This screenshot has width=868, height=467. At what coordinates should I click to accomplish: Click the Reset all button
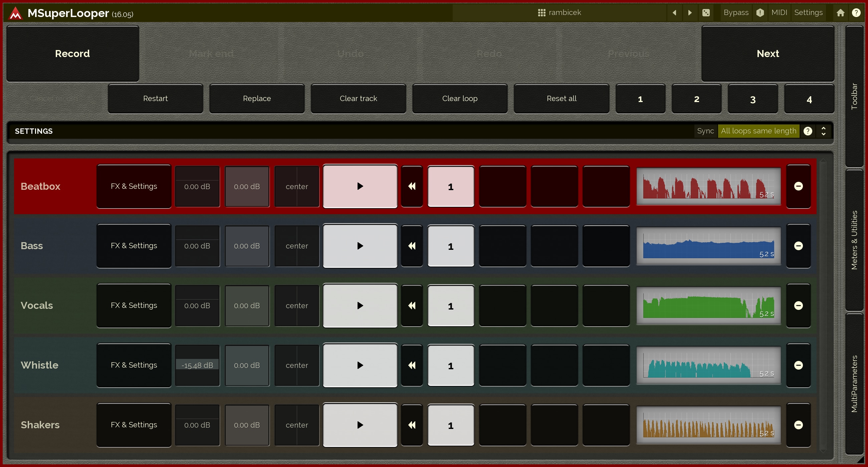click(562, 99)
